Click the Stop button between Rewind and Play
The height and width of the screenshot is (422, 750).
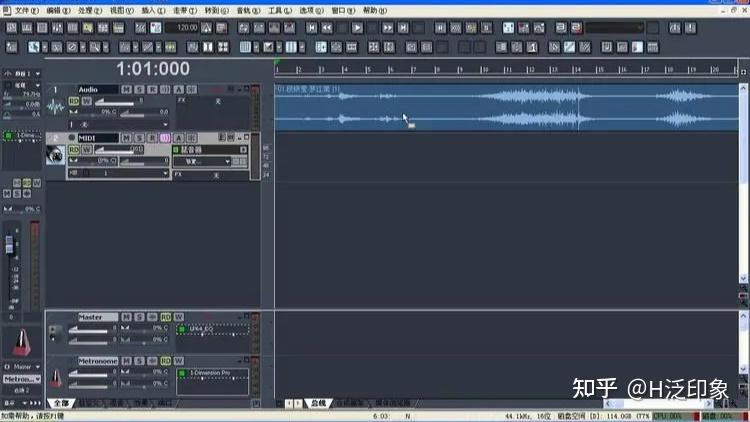point(342,28)
